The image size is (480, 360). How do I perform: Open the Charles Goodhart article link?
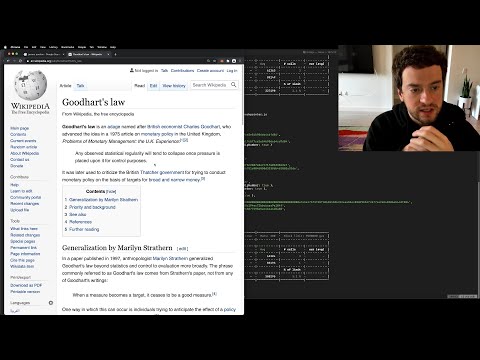[x=202, y=127]
